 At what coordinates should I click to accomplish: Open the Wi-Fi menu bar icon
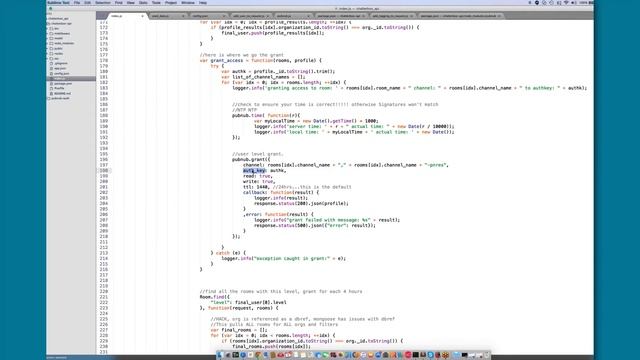click(x=566, y=2)
